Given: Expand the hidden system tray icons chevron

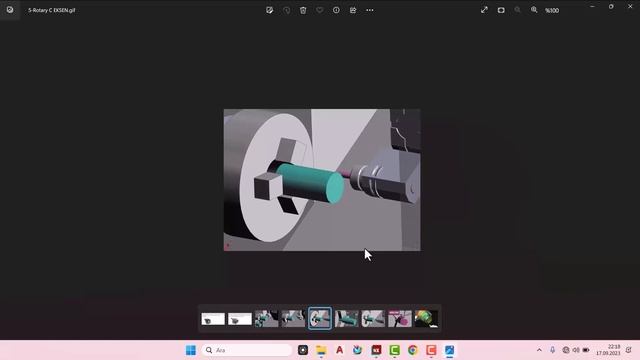Looking at the screenshot, I should (x=539, y=350).
